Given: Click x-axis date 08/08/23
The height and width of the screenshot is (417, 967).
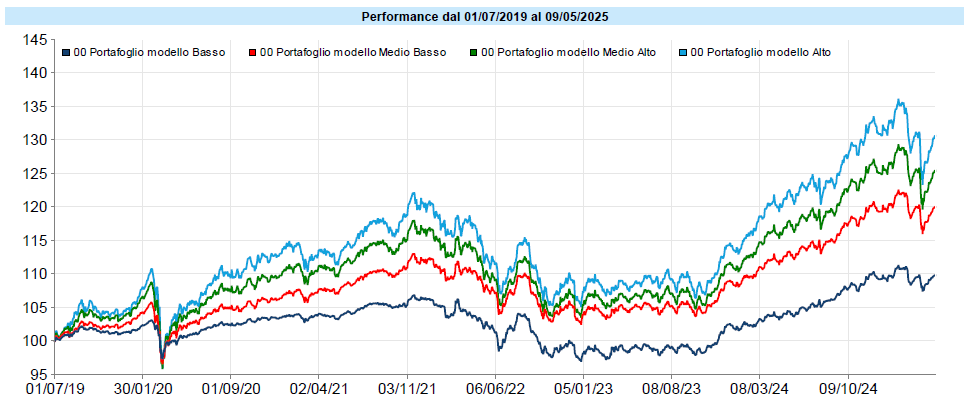Looking at the screenshot, I should (x=672, y=389).
